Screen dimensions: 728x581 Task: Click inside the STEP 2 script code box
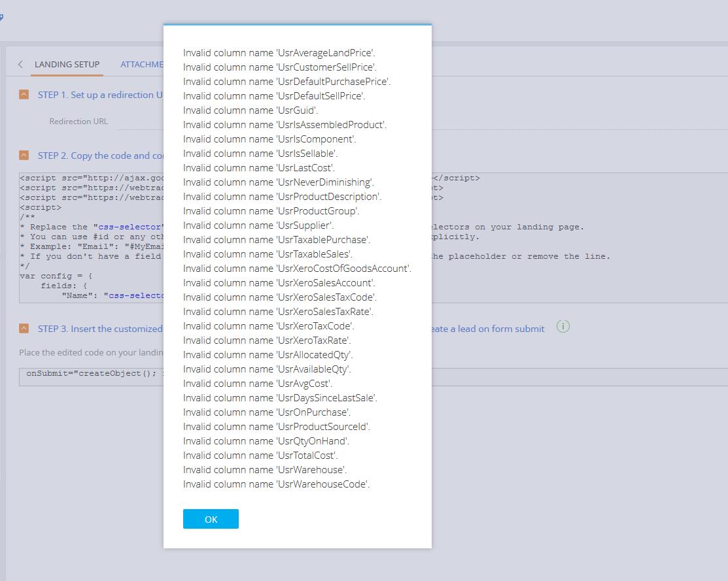click(x=91, y=238)
